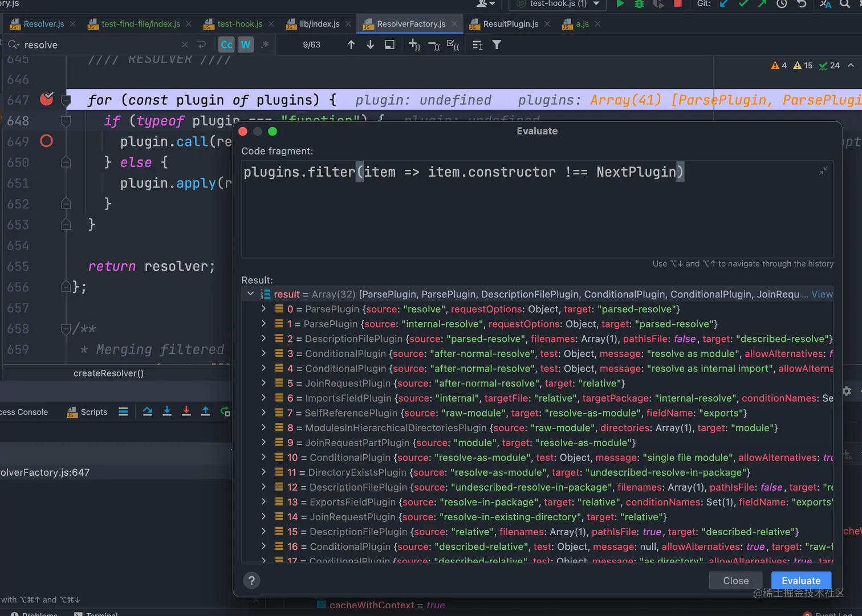Toggle Match Case (Cc) search option
This screenshot has width=862, height=616.
click(226, 44)
